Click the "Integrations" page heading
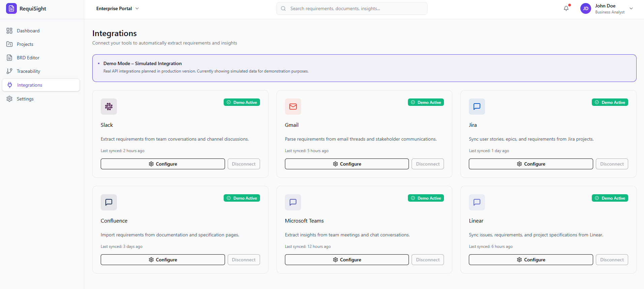 (115, 33)
